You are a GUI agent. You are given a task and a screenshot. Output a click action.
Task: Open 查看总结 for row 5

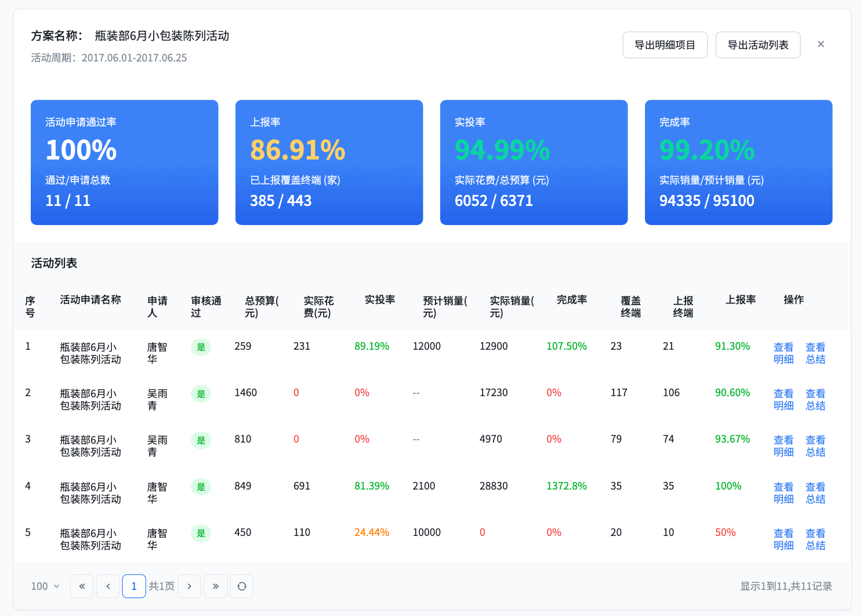[x=815, y=539]
